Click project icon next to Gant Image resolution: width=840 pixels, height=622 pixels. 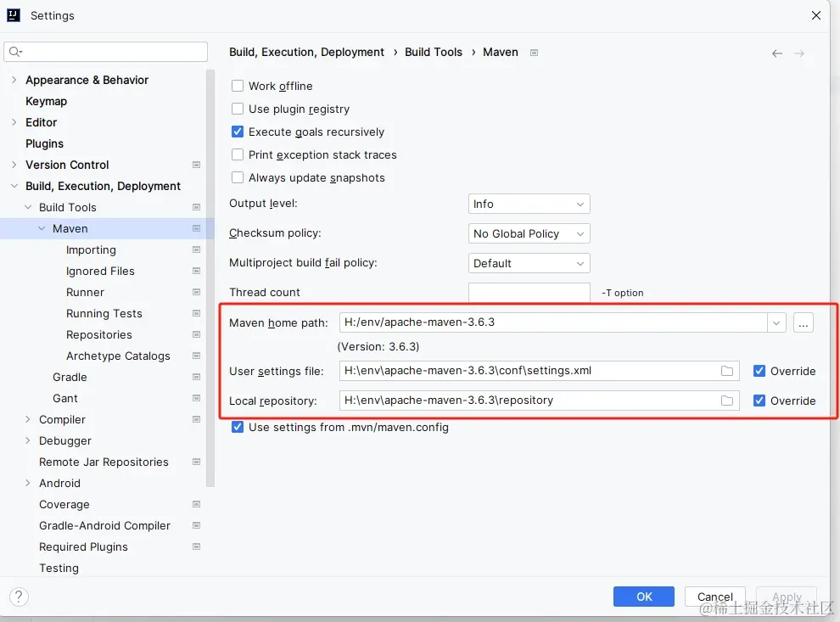(x=196, y=398)
